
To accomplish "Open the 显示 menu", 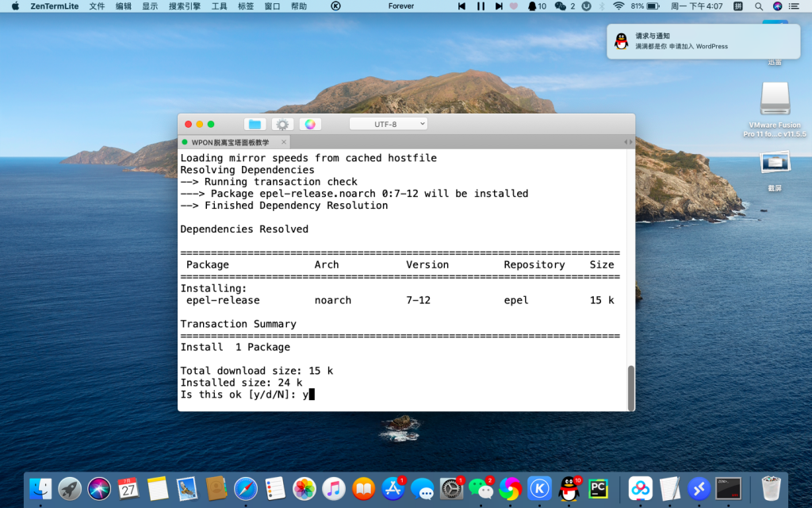I will coord(150,6).
